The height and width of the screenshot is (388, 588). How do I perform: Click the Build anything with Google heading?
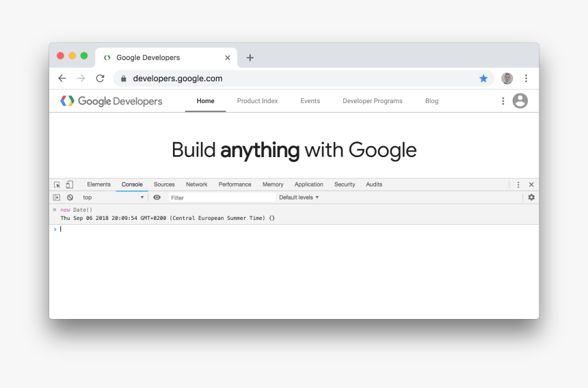294,150
